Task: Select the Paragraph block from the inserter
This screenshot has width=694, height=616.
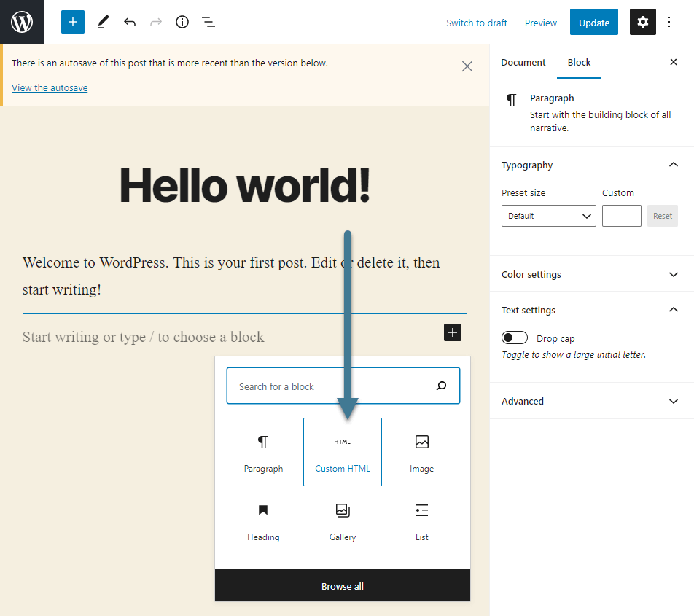Action: (263, 452)
